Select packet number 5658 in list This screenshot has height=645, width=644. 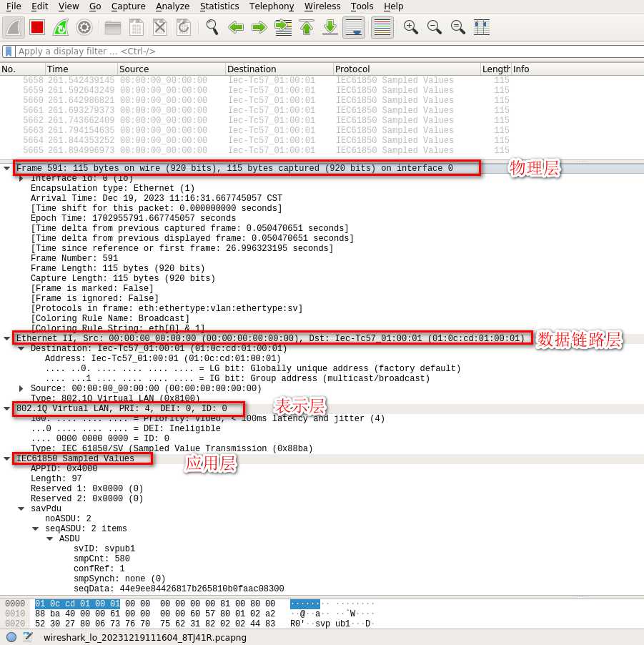click(322, 80)
